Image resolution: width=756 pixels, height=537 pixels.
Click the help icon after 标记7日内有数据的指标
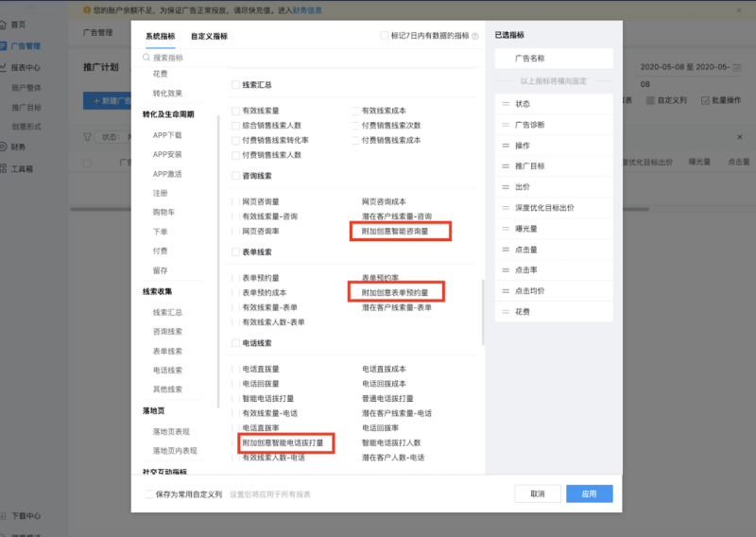click(x=475, y=36)
